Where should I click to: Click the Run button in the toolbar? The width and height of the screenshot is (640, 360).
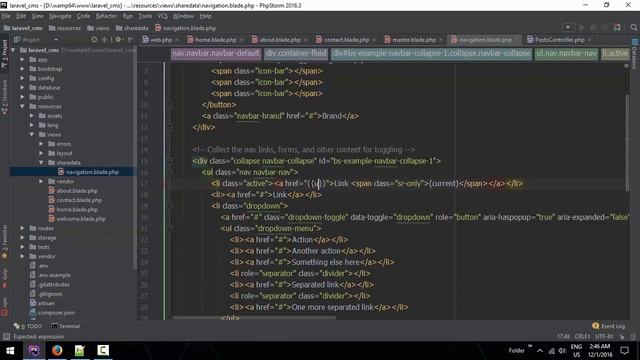tap(582, 27)
